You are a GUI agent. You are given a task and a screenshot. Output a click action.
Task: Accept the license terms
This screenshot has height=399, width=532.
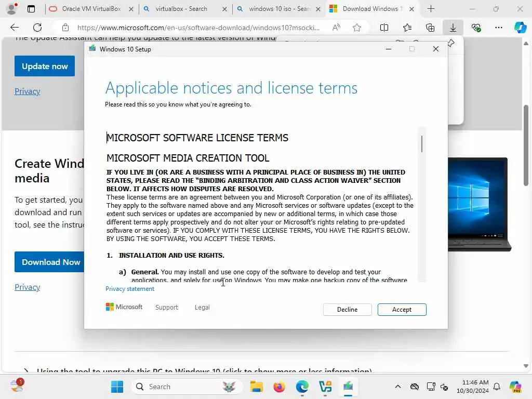402,310
